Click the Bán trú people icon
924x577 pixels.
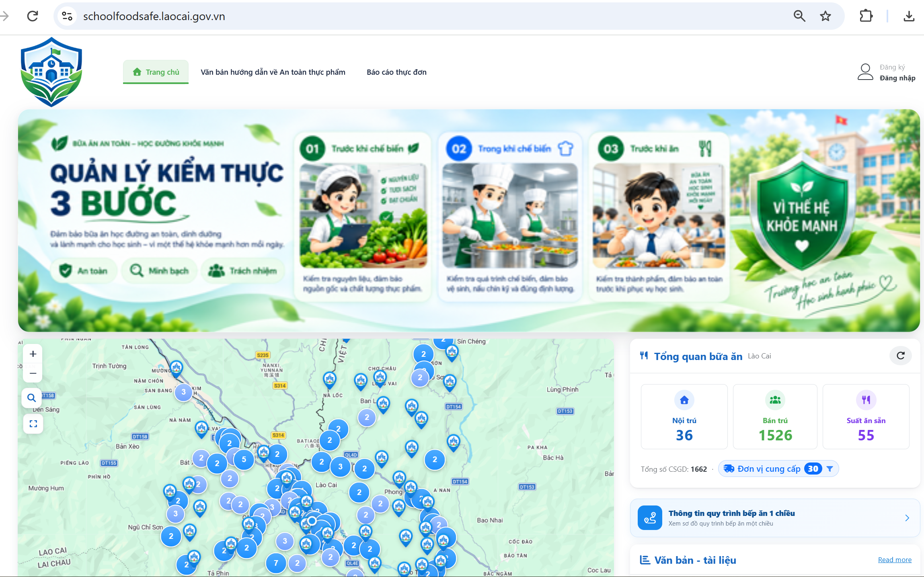(775, 400)
